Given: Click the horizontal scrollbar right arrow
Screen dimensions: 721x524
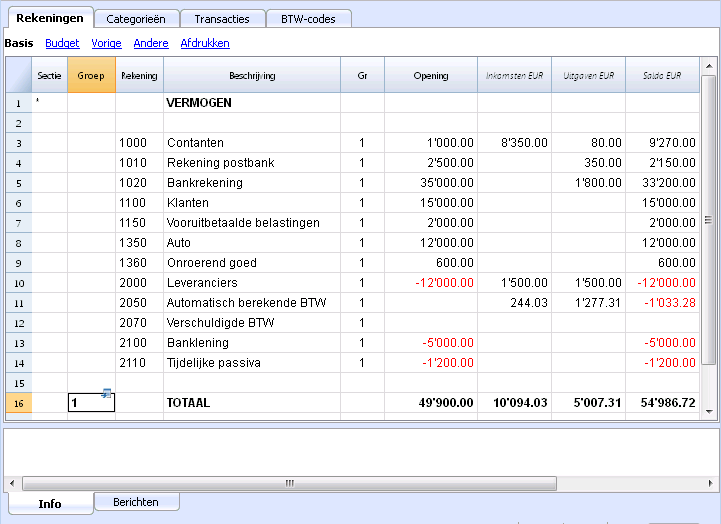Looking at the screenshot, I should tap(710, 483).
